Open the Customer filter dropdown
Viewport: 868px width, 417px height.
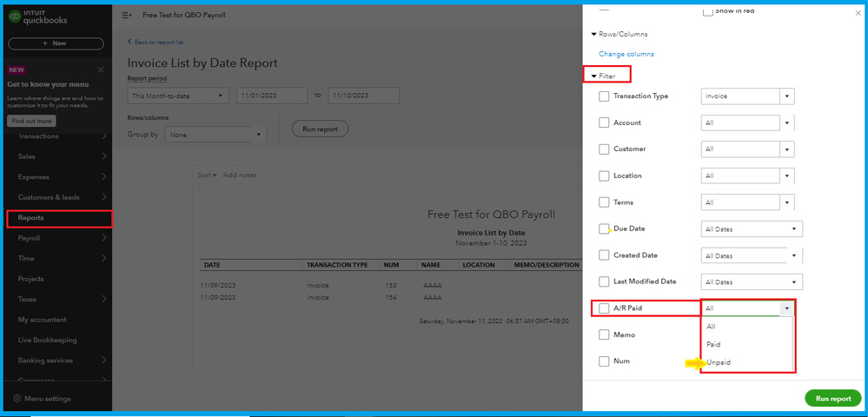click(747, 149)
